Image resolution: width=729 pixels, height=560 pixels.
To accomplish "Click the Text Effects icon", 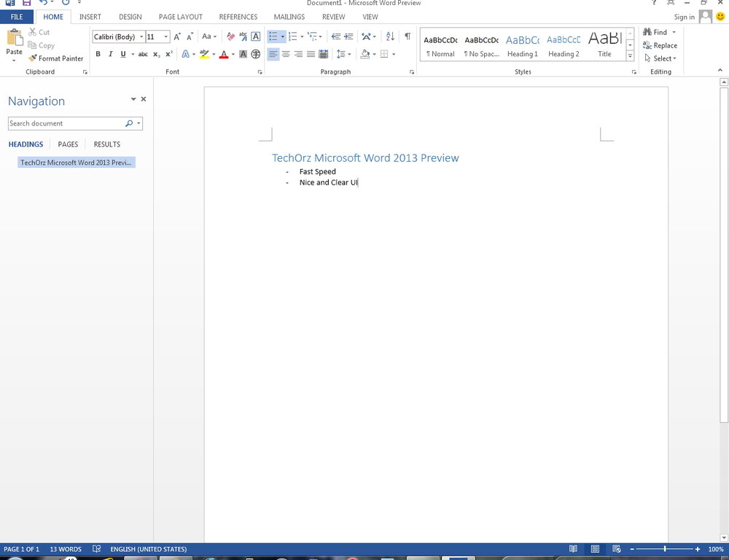I will tap(185, 54).
